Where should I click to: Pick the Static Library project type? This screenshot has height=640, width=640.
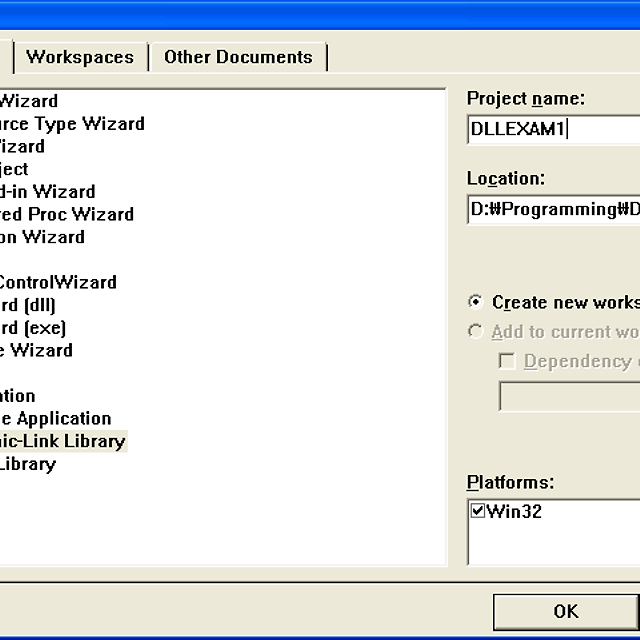pos(28,464)
